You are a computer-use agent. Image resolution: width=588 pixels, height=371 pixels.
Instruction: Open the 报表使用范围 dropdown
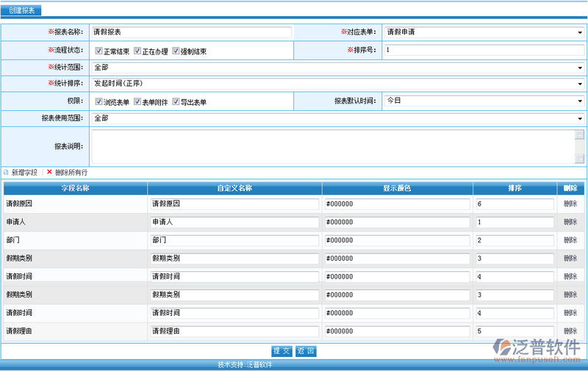(x=337, y=118)
